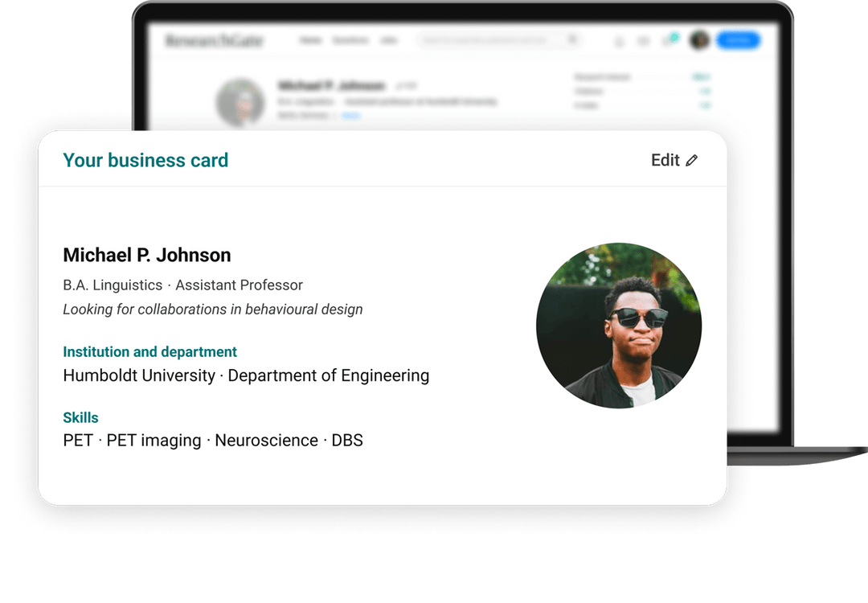Open the messages envelope icon
The height and width of the screenshot is (603, 868).
[642, 42]
